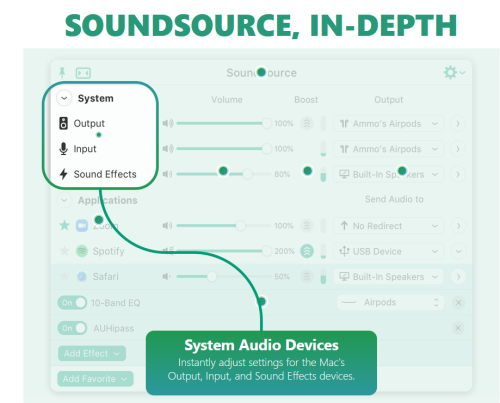Viewport: 500px width, 403px height.
Task: Mute Safari using its speaker icon
Action: [166, 276]
